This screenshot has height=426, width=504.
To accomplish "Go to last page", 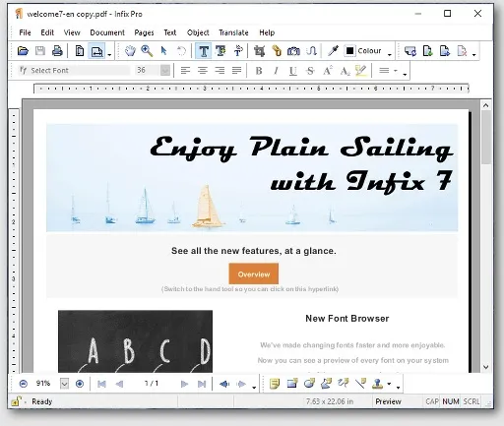I will tap(202, 384).
